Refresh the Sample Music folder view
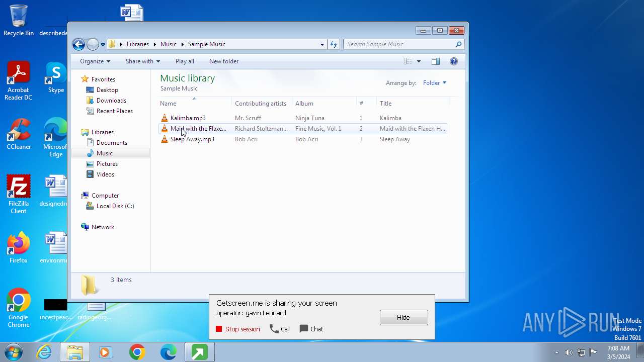The image size is (644, 362). click(333, 44)
